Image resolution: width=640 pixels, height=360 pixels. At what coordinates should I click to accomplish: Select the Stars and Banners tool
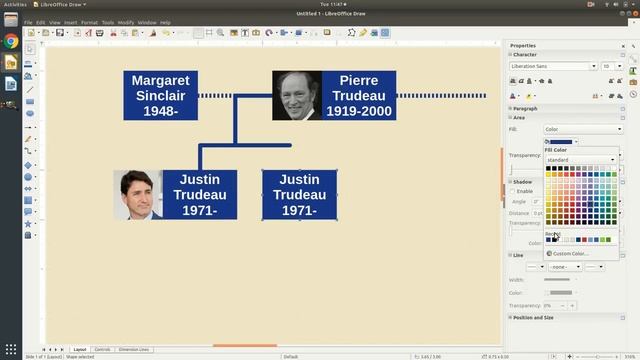pyautogui.click(x=28, y=224)
